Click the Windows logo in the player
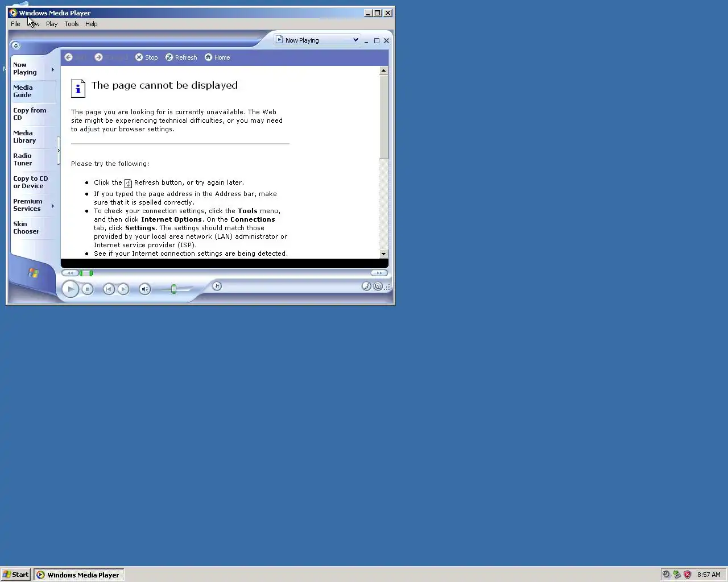 [34, 273]
